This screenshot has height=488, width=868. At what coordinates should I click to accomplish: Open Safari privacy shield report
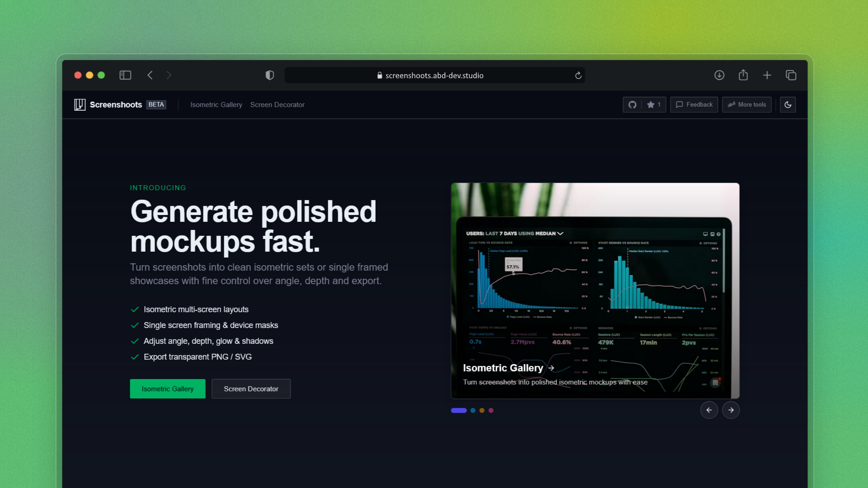click(269, 75)
